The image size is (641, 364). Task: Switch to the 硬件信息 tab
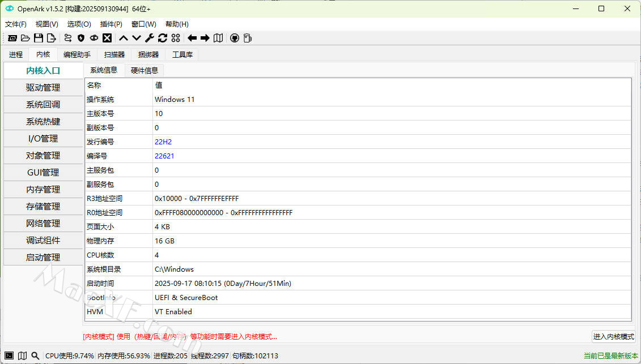pos(145,70)
